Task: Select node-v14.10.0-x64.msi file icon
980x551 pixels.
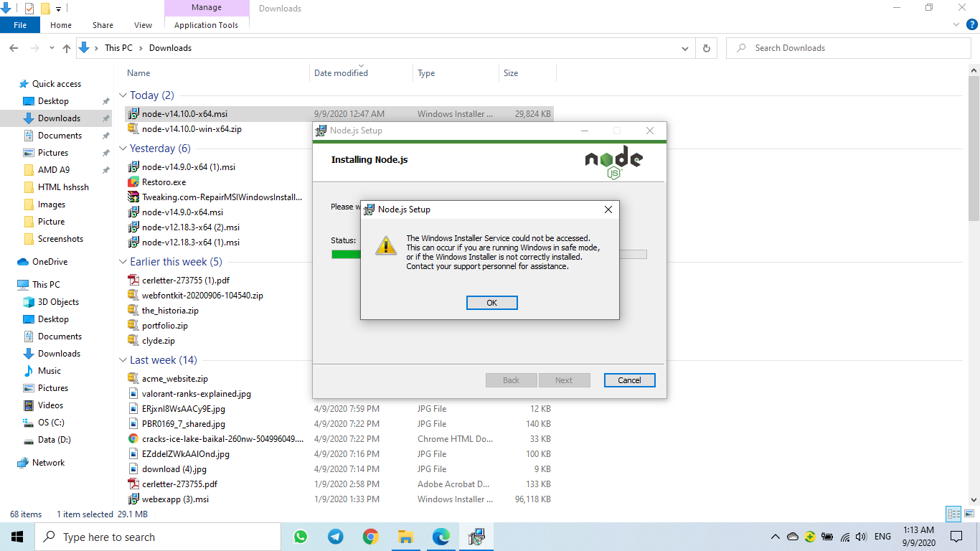Action: click(133, 113)
